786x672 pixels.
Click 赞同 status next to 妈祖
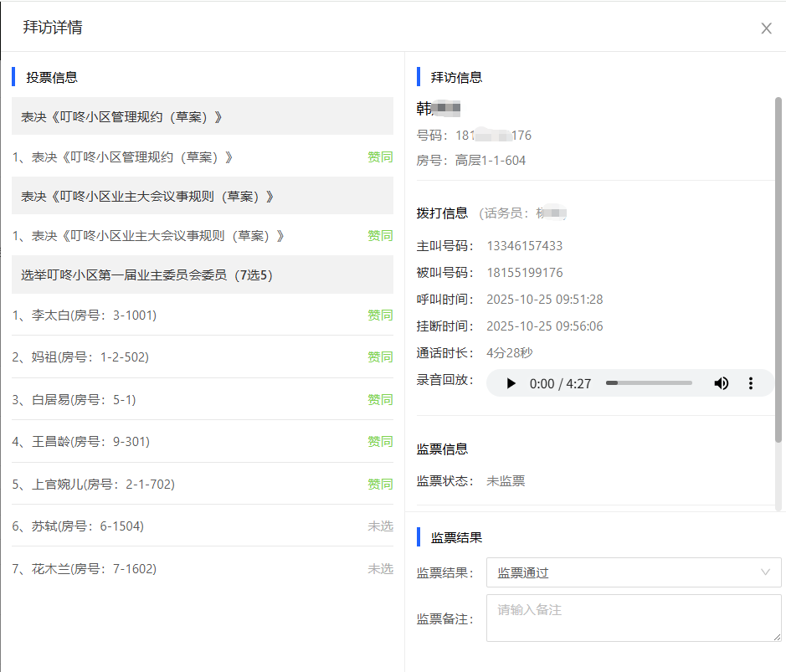tap(380, 357)
